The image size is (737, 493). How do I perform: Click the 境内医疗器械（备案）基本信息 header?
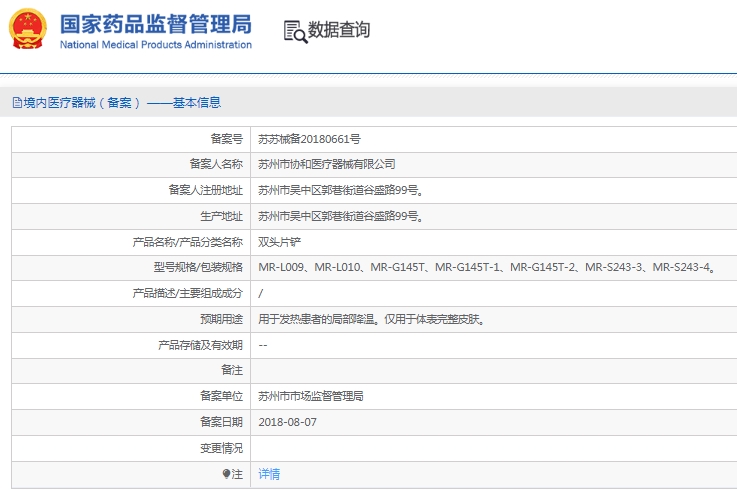coord(122,102)
